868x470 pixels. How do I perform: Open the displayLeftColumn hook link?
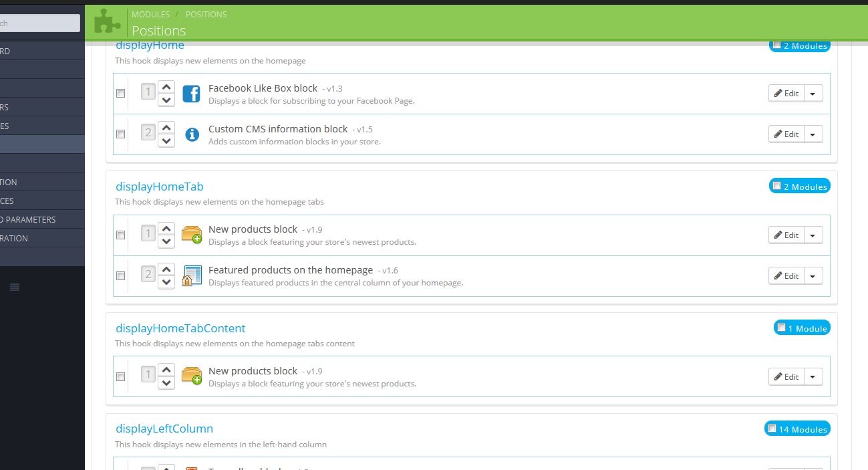[164, 429]
